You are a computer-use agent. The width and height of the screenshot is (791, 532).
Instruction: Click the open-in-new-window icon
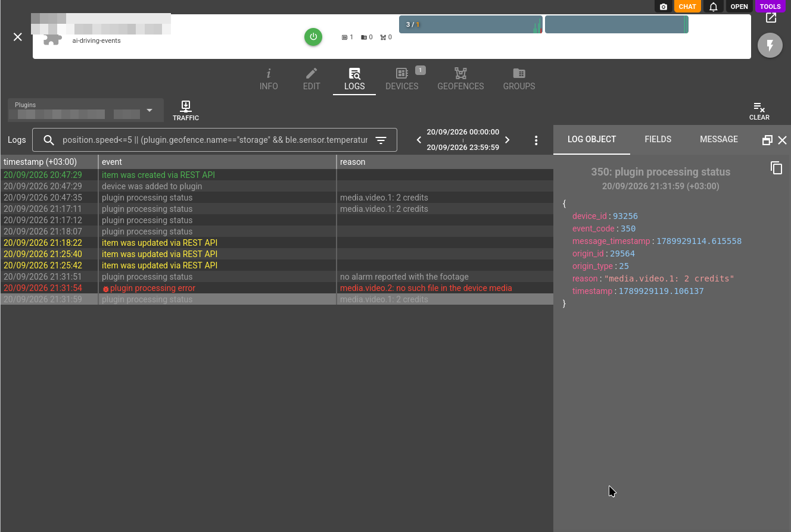(771, 17)
